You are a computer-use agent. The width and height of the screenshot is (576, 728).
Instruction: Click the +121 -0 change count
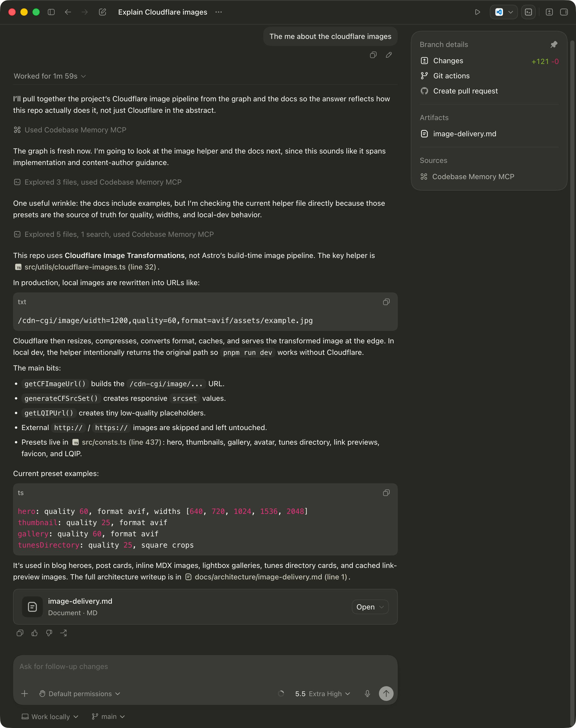[x=545, y=61]
